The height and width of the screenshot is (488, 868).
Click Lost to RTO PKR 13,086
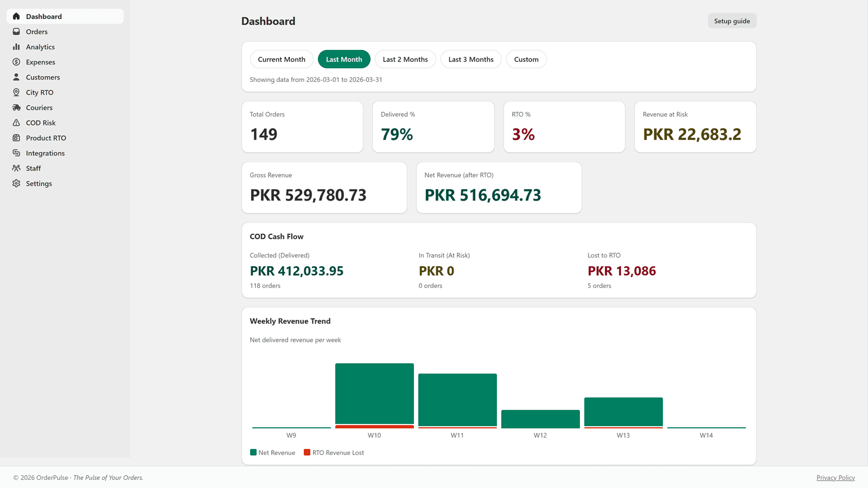pos(622,271)
